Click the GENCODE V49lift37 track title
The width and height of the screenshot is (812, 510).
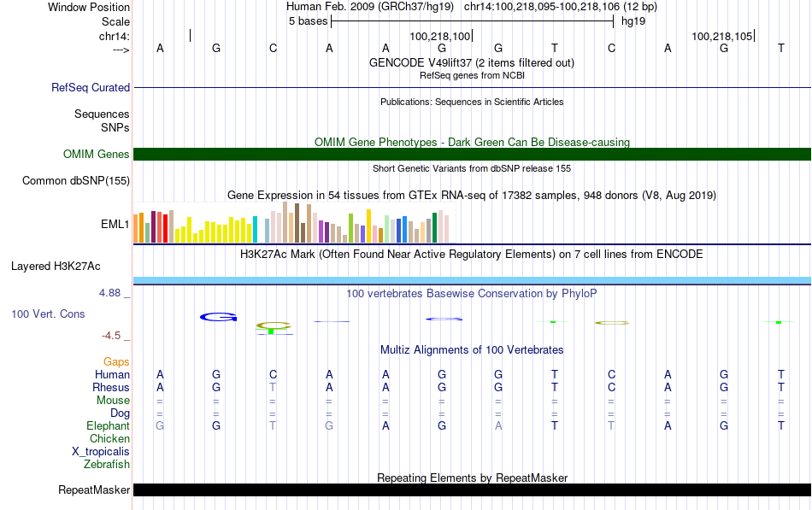pos(471,62)
